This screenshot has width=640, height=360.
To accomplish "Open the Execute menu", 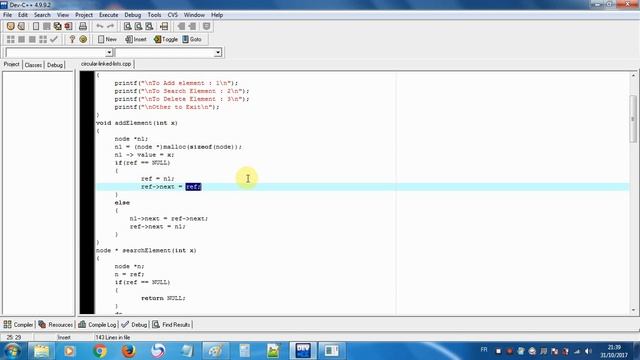I will 109,15.
